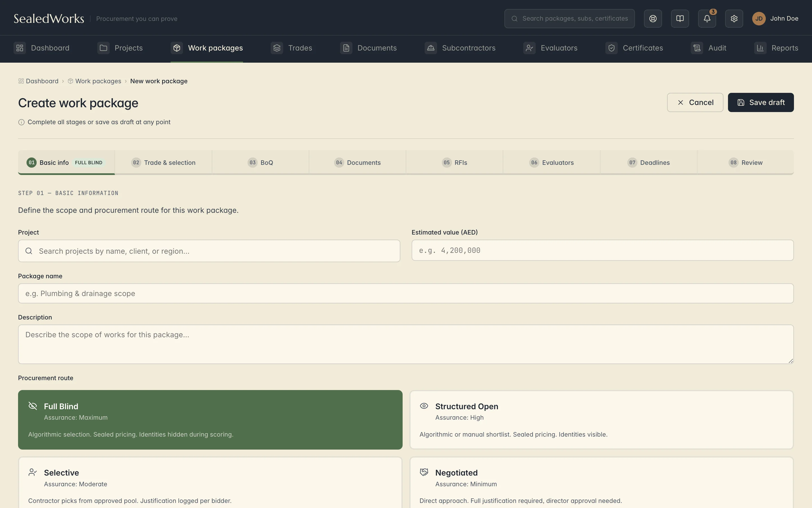Go to the Review step tab
The height and width of the screenshot is (508, 812).
point(745,163)
